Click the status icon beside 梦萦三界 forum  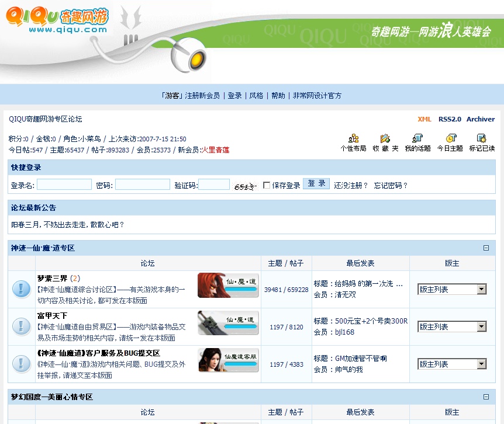coord(22,289)
